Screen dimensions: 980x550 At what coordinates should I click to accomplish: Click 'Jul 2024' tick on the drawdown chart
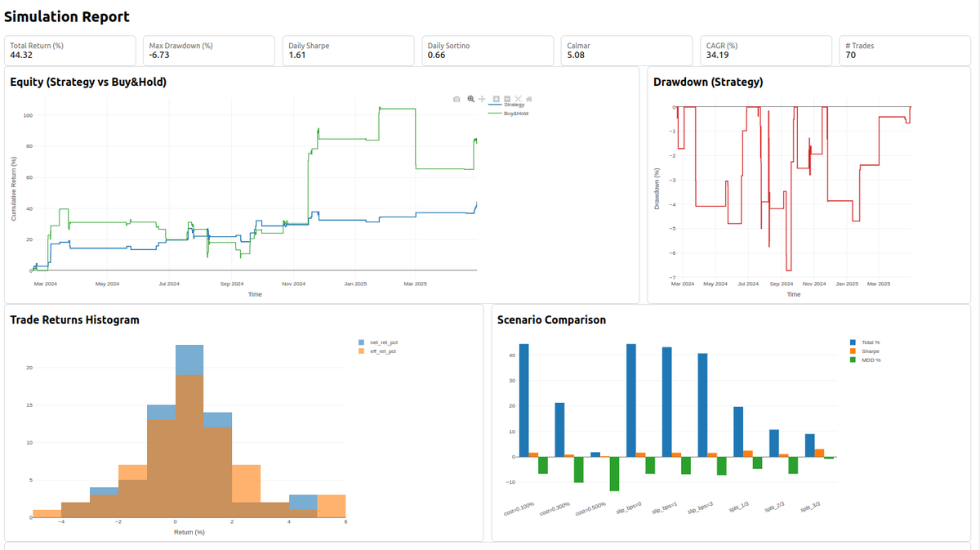[748, 284]
